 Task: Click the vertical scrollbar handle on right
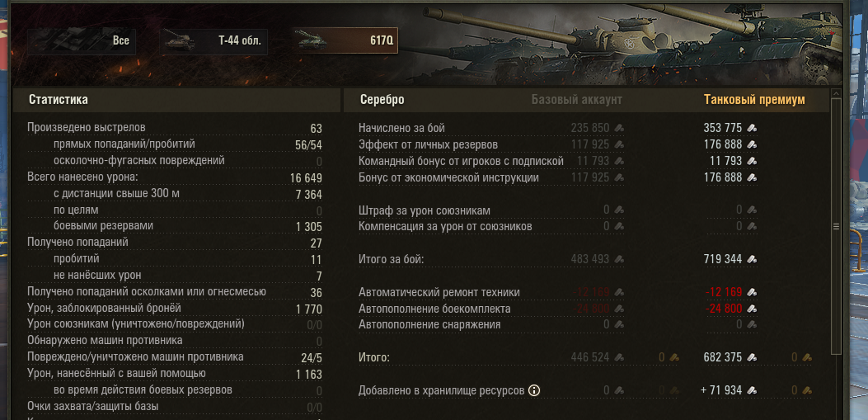click(836, 226)
